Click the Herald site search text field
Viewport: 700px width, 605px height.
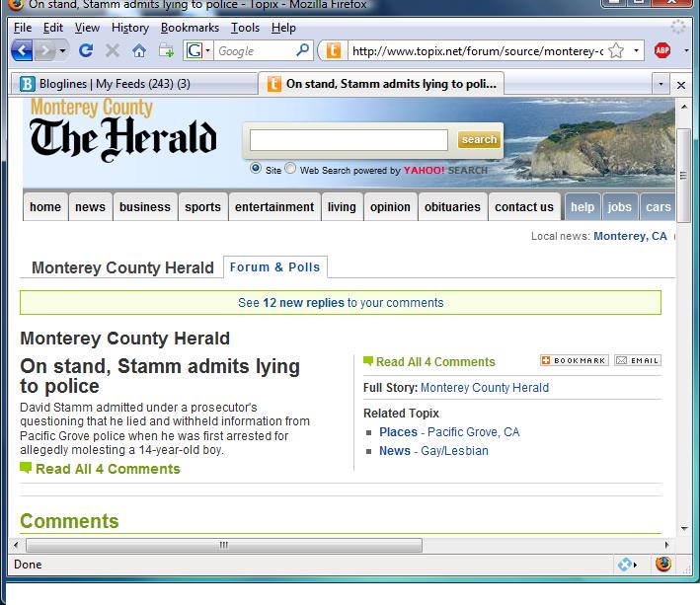click(349, 140)
